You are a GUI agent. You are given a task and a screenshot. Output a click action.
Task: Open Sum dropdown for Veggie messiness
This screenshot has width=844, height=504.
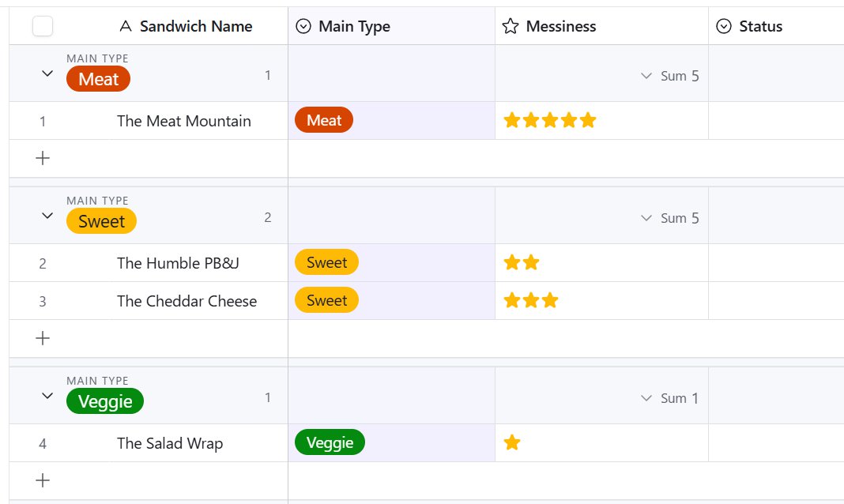646,398
